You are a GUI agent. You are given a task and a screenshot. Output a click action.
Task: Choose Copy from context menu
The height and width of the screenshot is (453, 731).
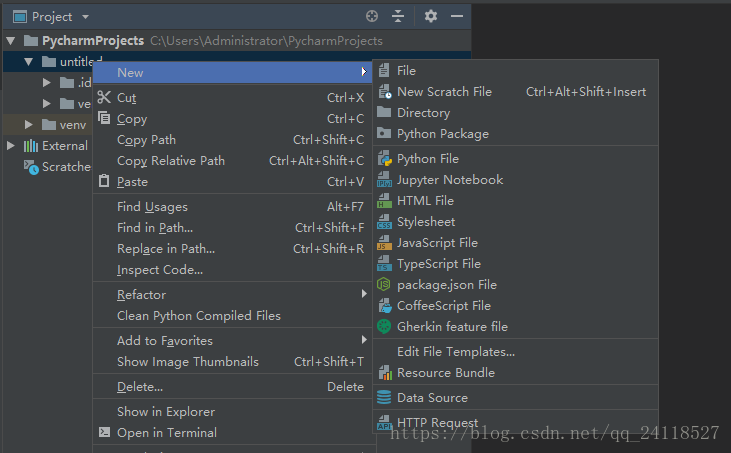click(232, 118)
